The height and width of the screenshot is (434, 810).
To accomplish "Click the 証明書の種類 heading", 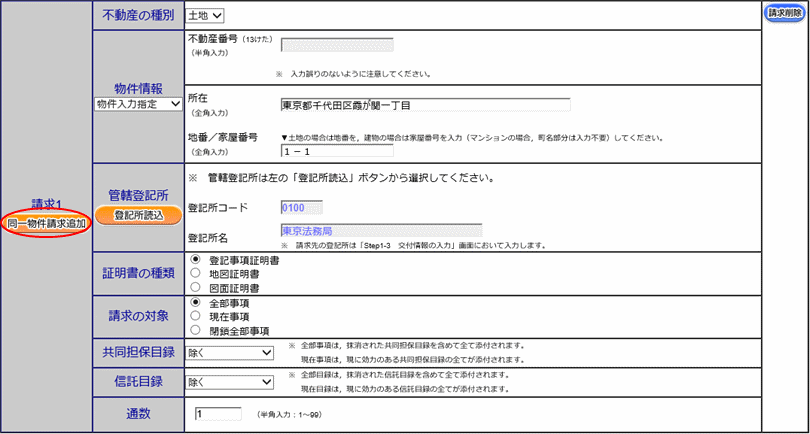I will pyautogui.click(x=138, y=273).
